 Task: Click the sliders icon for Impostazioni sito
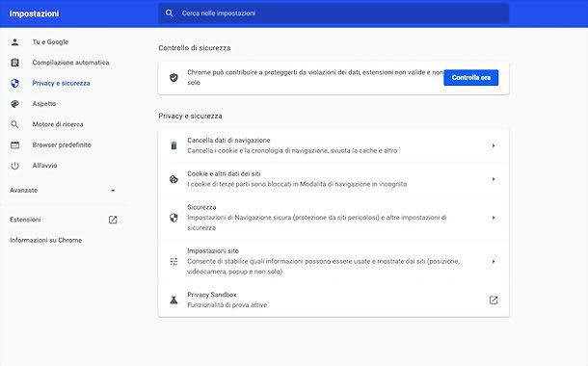click(x=174, y=261)
